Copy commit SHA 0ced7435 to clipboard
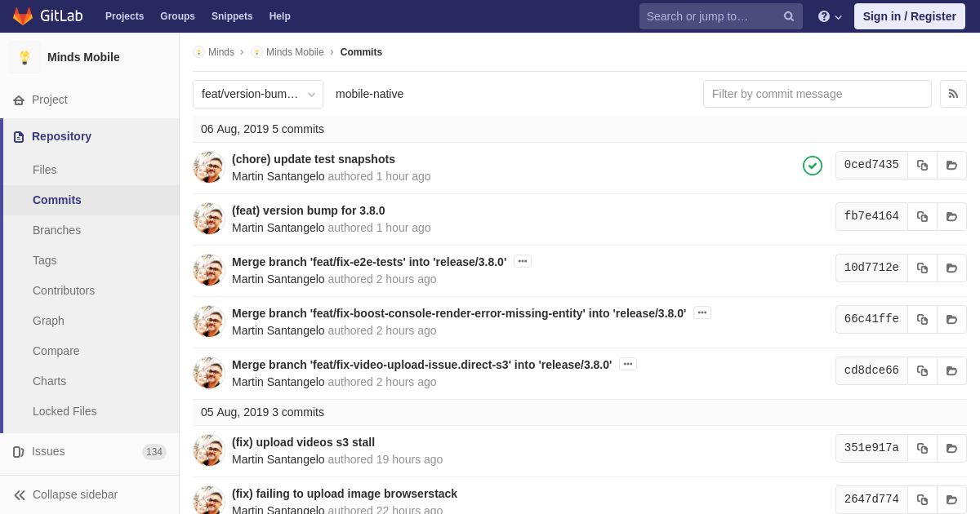This screenshot has height=514, width=980. 922,165
